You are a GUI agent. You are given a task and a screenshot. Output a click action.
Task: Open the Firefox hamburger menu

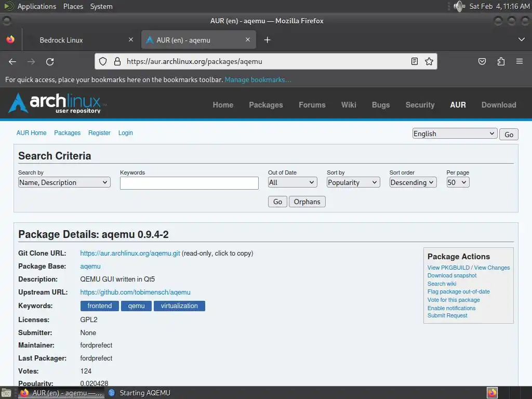(519, 61)
